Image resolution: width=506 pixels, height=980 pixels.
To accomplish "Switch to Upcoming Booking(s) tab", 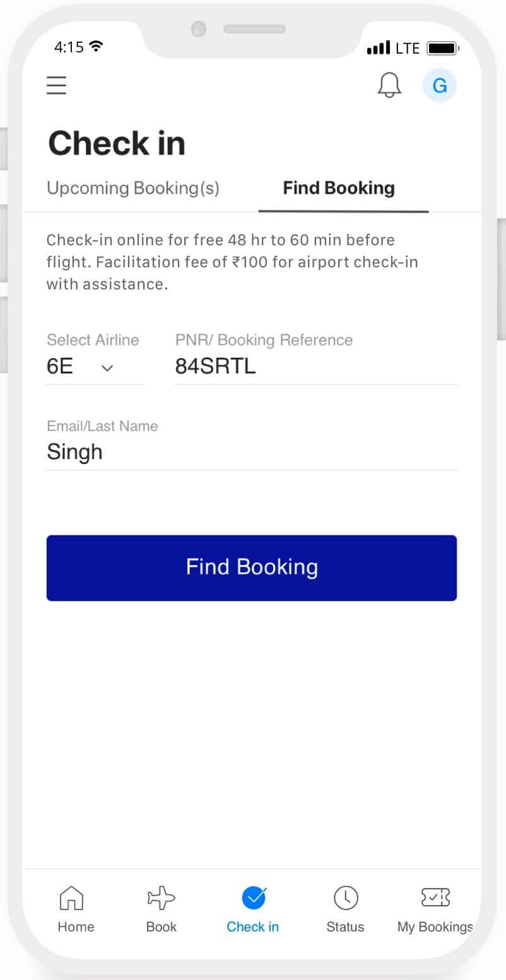I will pyautogui.click(x=133, y=188).
